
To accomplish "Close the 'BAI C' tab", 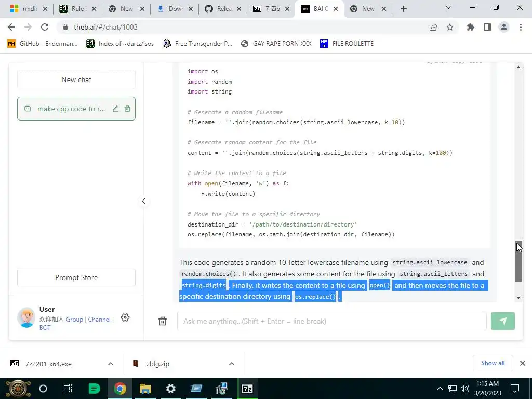I will (x=336, y=9).
